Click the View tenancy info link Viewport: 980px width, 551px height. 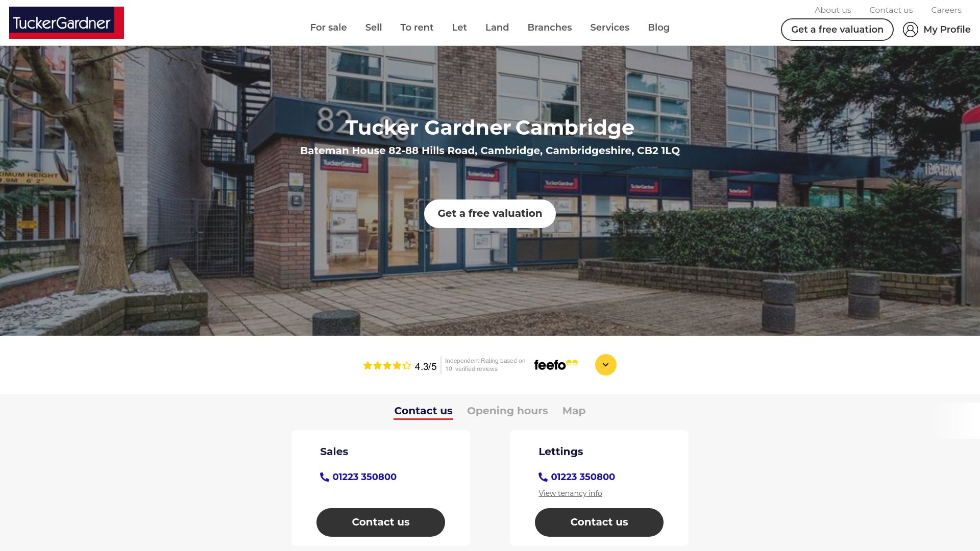(570, 493)
